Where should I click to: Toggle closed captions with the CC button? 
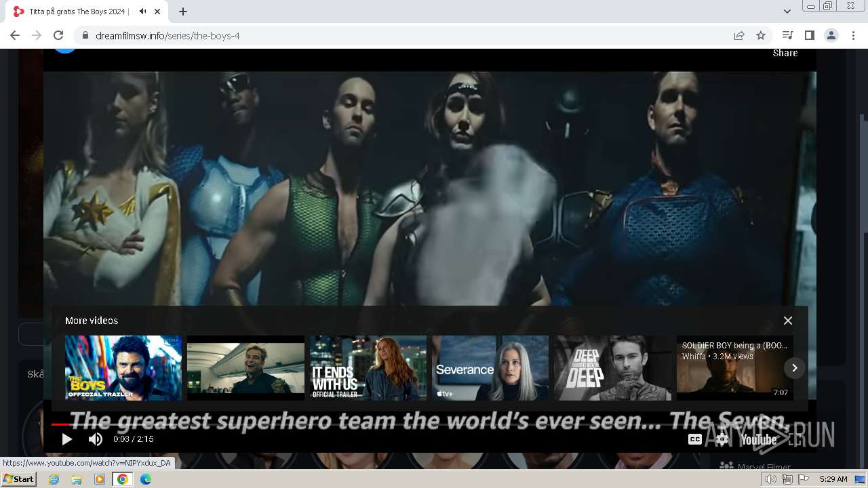pyautogui.click(x=695, y=439)
